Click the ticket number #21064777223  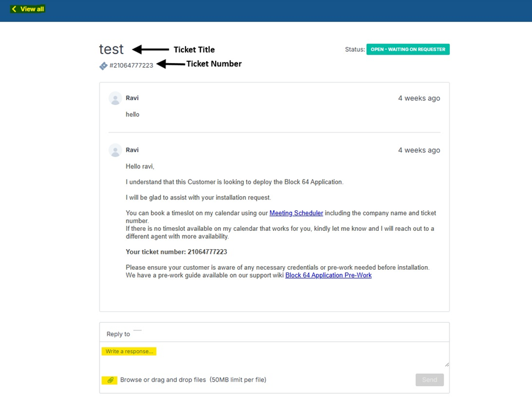(131, 65)
